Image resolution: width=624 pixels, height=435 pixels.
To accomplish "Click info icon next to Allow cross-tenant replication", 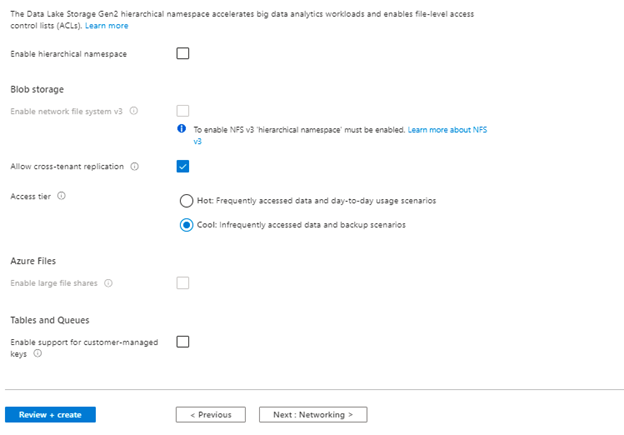I will click(135, 167).
